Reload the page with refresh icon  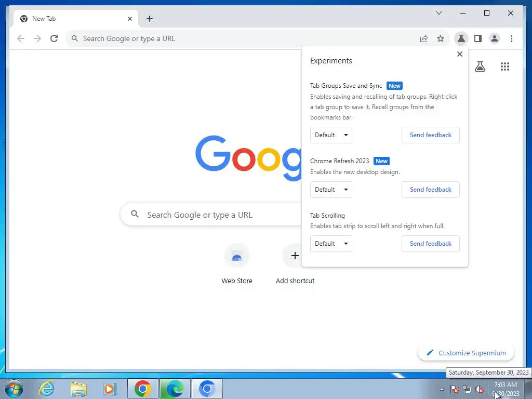pyautogui.click(x=54, y=38)
